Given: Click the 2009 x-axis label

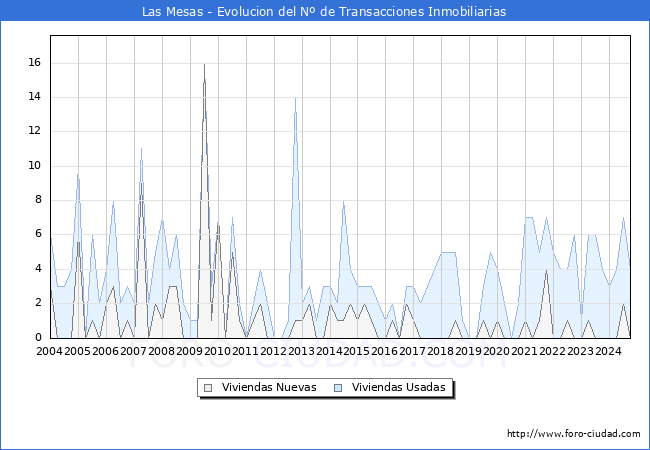Looking at the screenshot, I should click(x=189, y=351).
